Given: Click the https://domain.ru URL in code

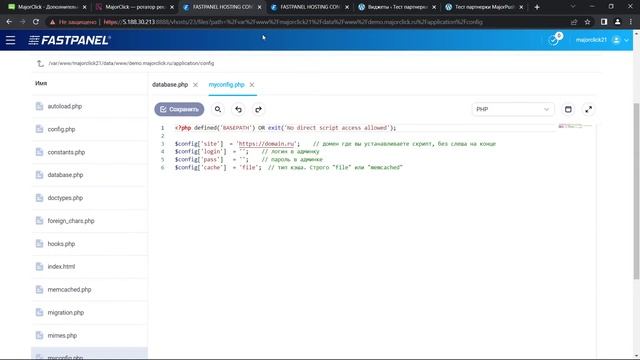Looking at the screenshot, I should 267,144.
